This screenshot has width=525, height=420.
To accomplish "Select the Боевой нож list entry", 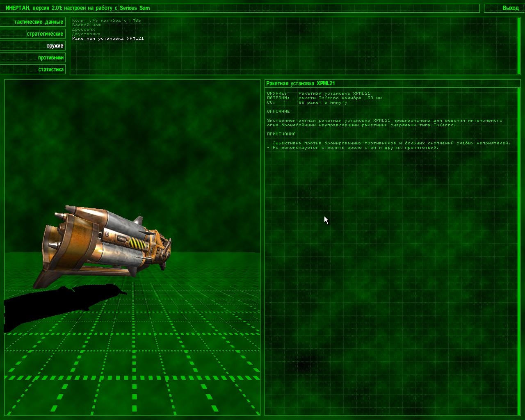I will click(x=87, y=25).
